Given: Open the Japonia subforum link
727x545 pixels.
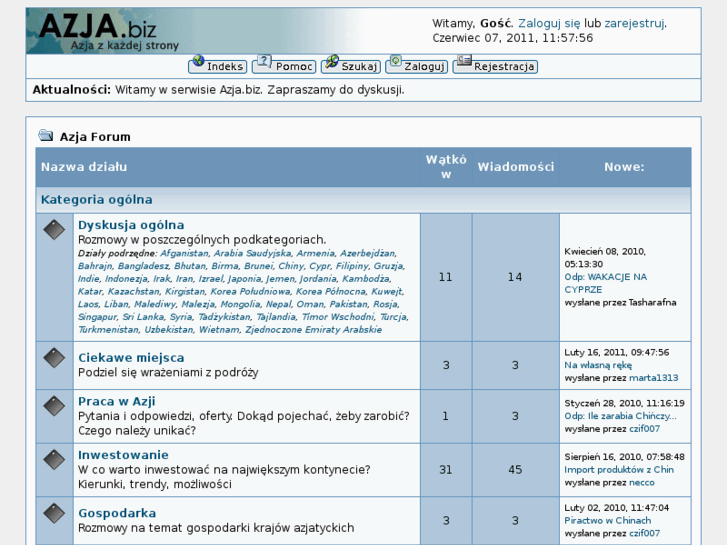Looking at the screenshot, I should (244, 279).
